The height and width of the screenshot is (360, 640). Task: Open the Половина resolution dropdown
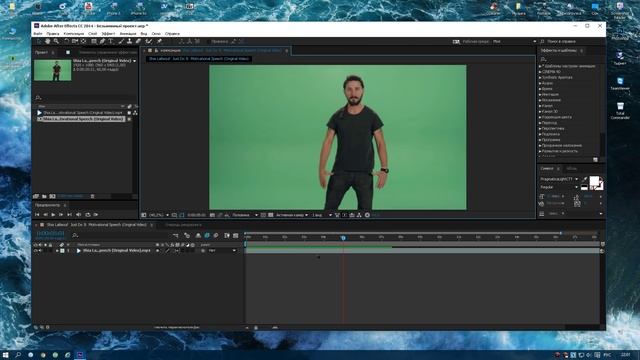click(245, 215)
